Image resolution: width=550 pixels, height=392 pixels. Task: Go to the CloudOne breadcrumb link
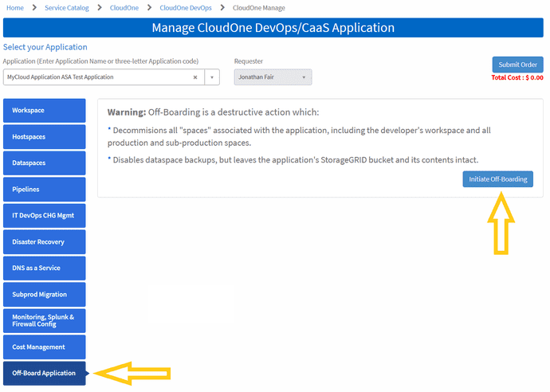tap(124, 8)
